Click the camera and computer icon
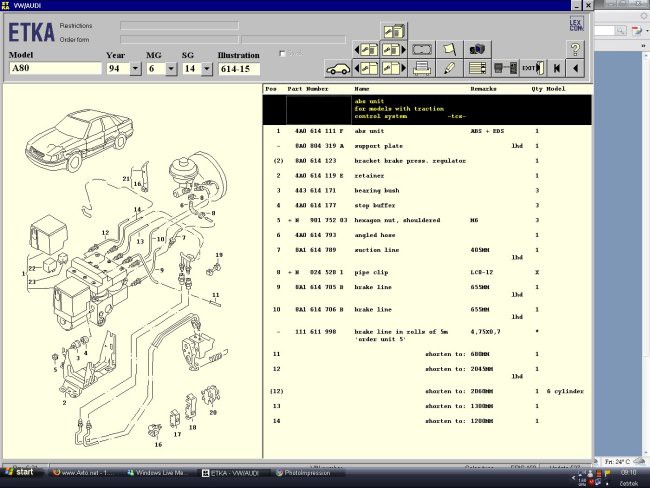This screenshot has height=488, width=650. click(x=477, y=50)
